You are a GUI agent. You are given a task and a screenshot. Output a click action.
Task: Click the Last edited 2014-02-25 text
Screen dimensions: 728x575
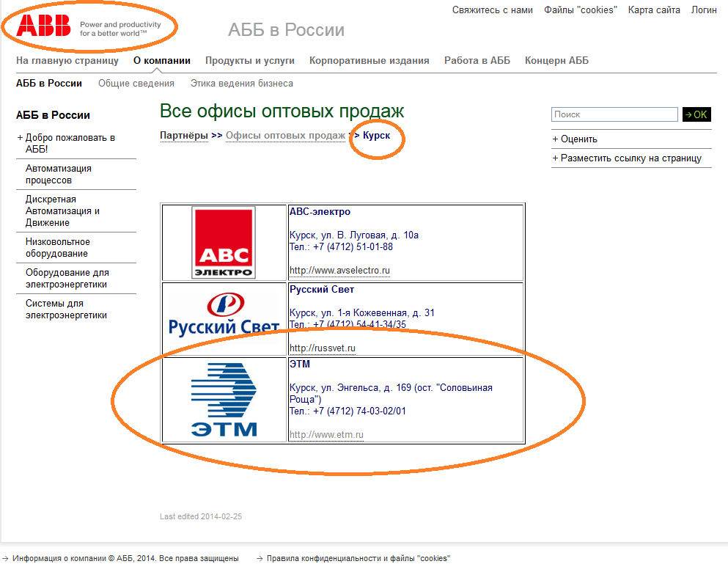pyautogui.click(x=201, y=516)
